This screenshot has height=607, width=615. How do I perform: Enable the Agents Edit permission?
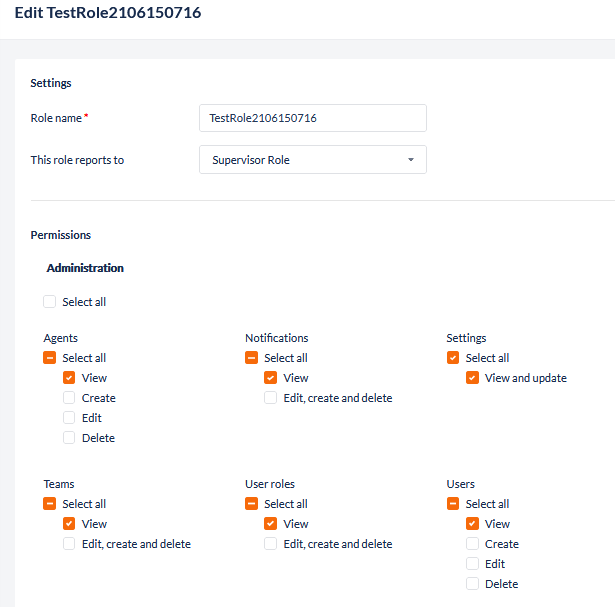(x=69, y=418)
